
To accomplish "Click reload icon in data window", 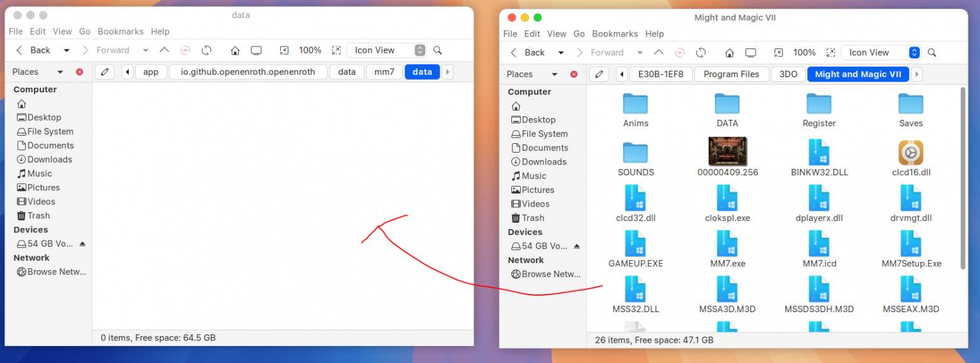I will (206, 50).
